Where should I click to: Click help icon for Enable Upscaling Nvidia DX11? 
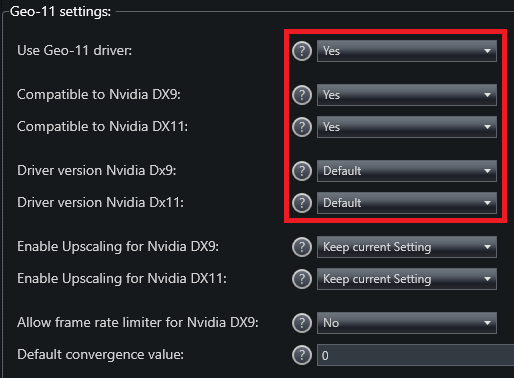click(302, 279)
